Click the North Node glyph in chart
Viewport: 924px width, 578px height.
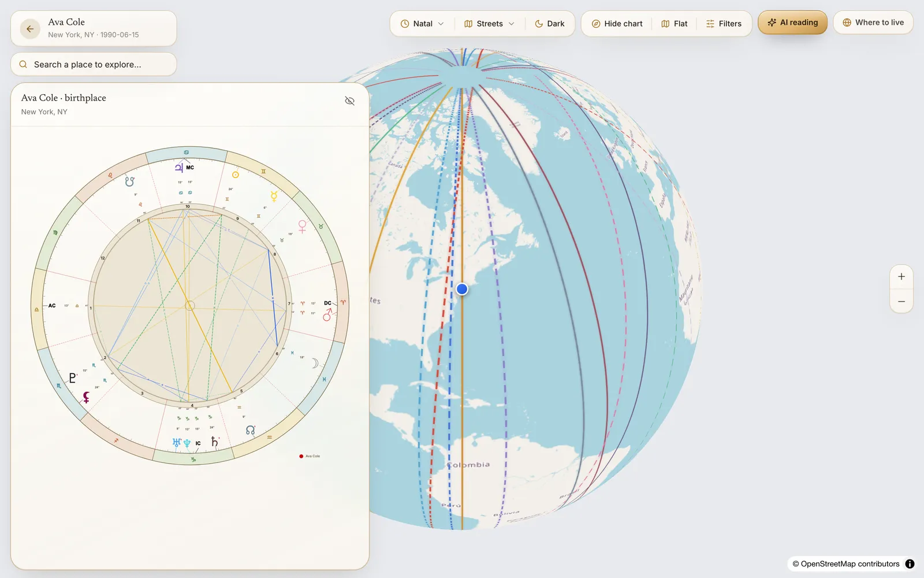(250, 430)
